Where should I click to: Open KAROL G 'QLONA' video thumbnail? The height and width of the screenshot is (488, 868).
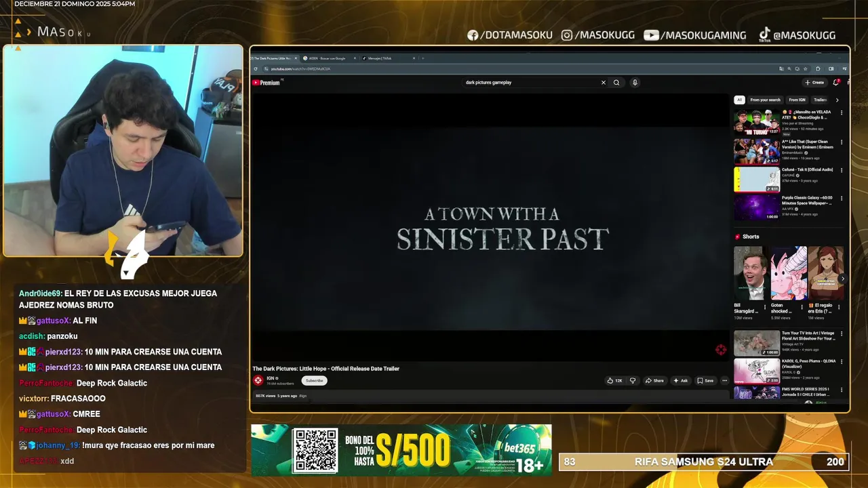pyautogui.click(x=757, y=371)
